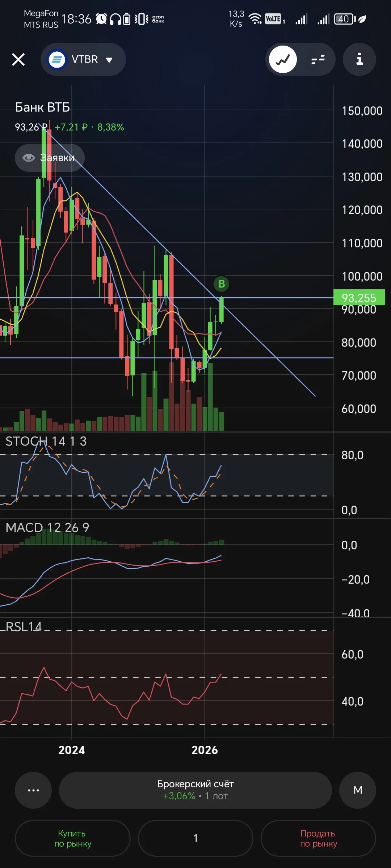Screen dimensions: 391x868
Task: Open RSI 14 indicator settings
Action: (24, 627)
